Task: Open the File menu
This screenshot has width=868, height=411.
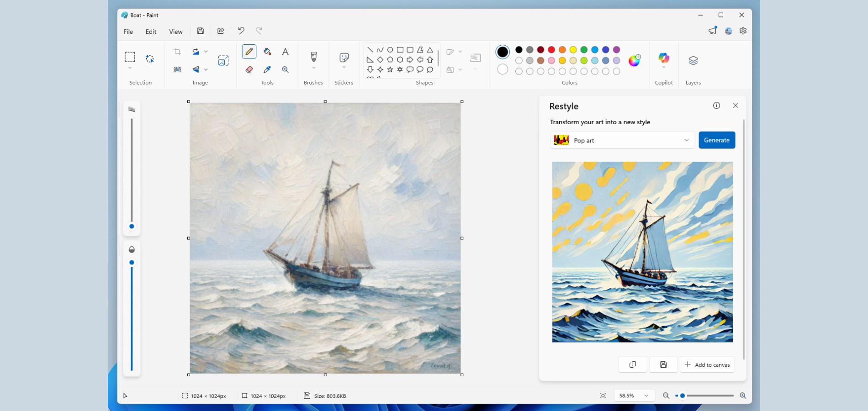Action: [x=128, y=31]
